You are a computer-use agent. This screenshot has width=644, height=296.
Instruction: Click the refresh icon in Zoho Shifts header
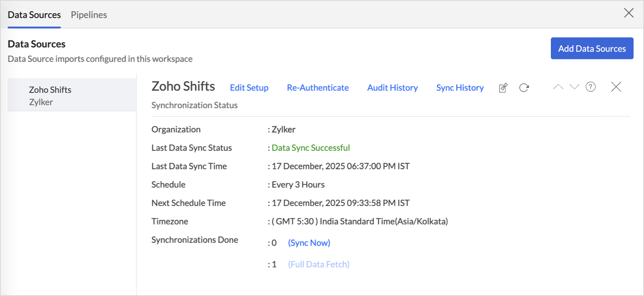pos(524,88)
